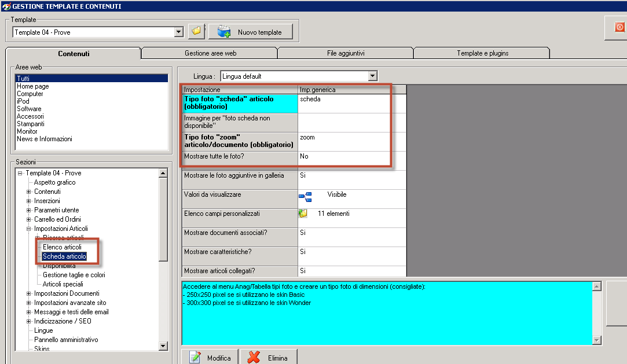The height and width of the screenshot is (364, 627).
Task: Select Scheda articolo tree item
Action: click(64, 256)
